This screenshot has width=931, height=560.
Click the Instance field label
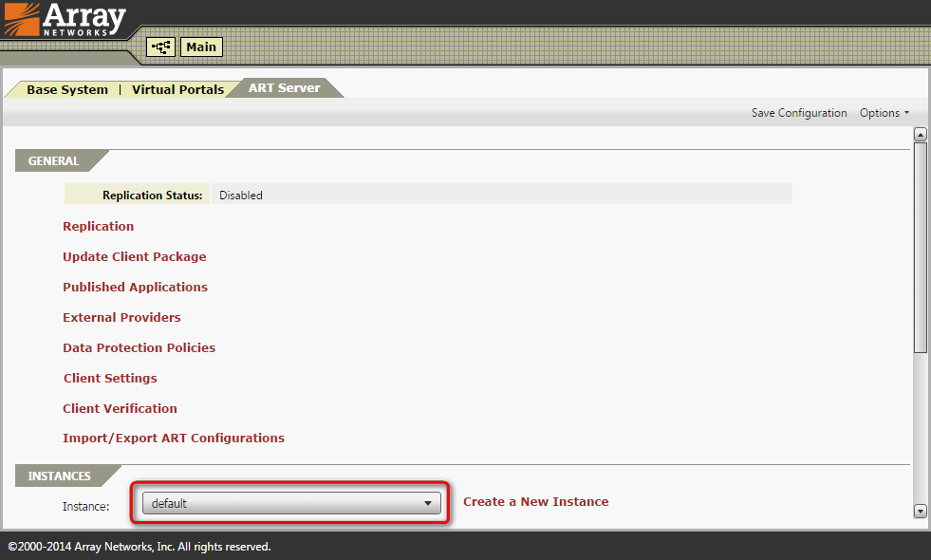click(x=86, y=507)
